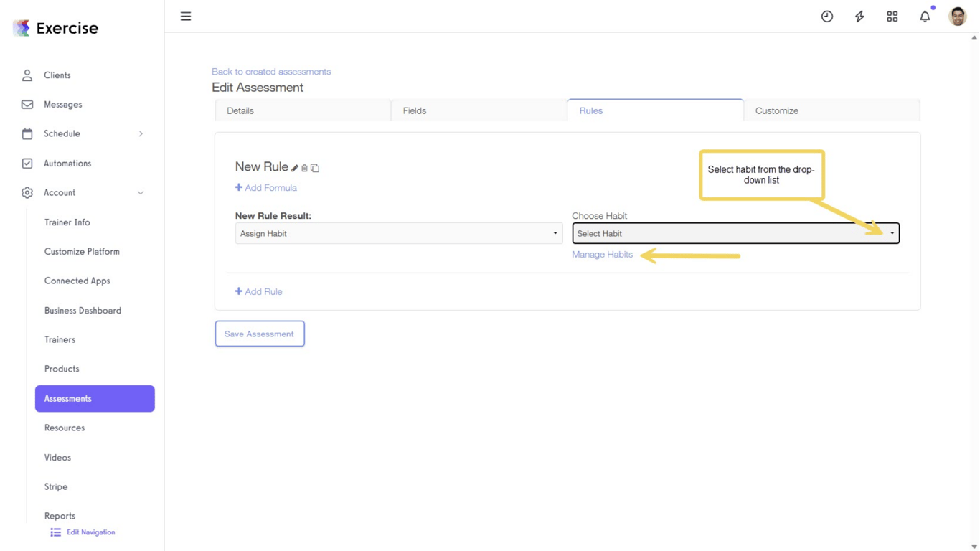Viewport: 980px width, 551px height.
Task: Click the duplicate rule icon
Action: 315,168
